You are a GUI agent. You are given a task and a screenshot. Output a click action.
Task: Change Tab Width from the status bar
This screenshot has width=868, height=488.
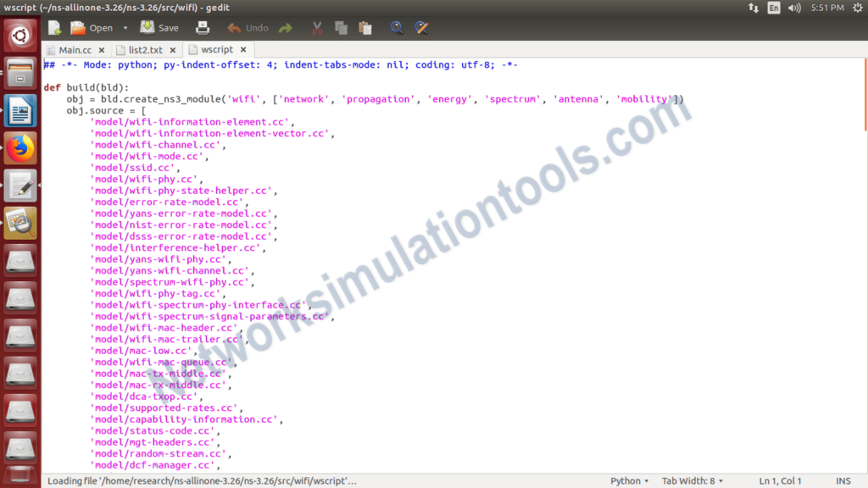693,480
